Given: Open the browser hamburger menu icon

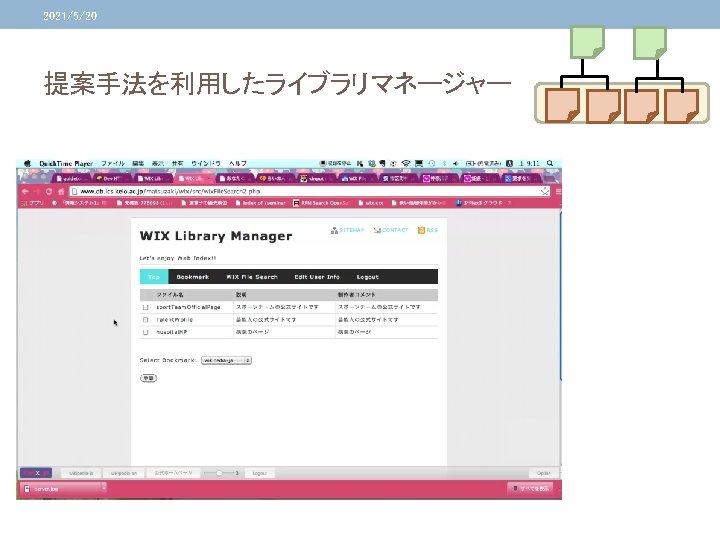Looking at the screenshot, I should click(558, 191).
